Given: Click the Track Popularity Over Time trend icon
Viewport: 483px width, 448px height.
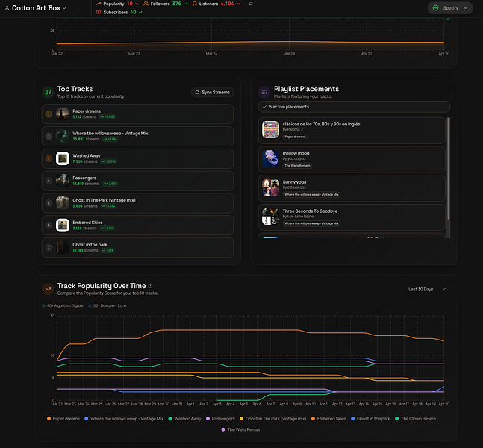Looking at the screenshot, I should (48, 289).
